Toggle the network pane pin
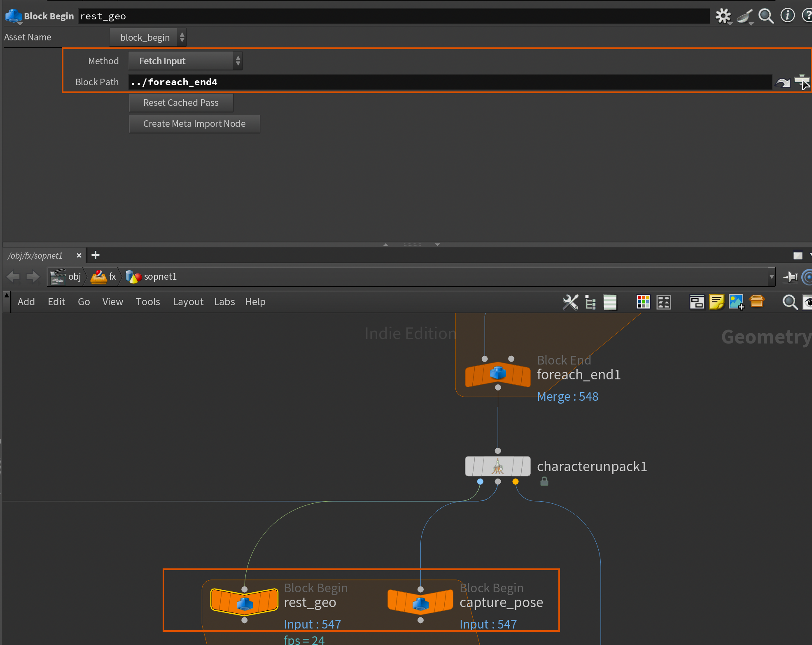 [x=790, y=277]
